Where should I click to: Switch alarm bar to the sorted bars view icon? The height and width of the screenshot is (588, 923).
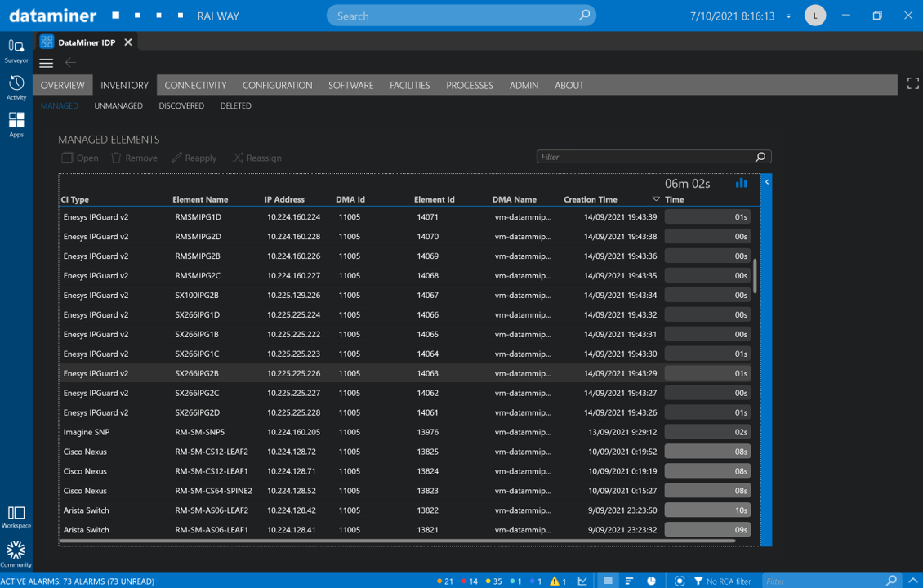pyautogui.click(x=629, y=581)
